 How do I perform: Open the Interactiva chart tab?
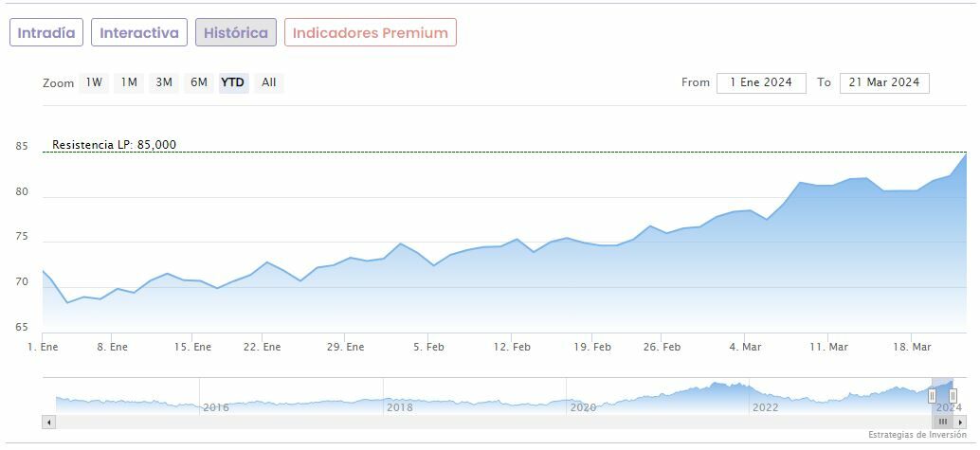(x=139, y=32)
